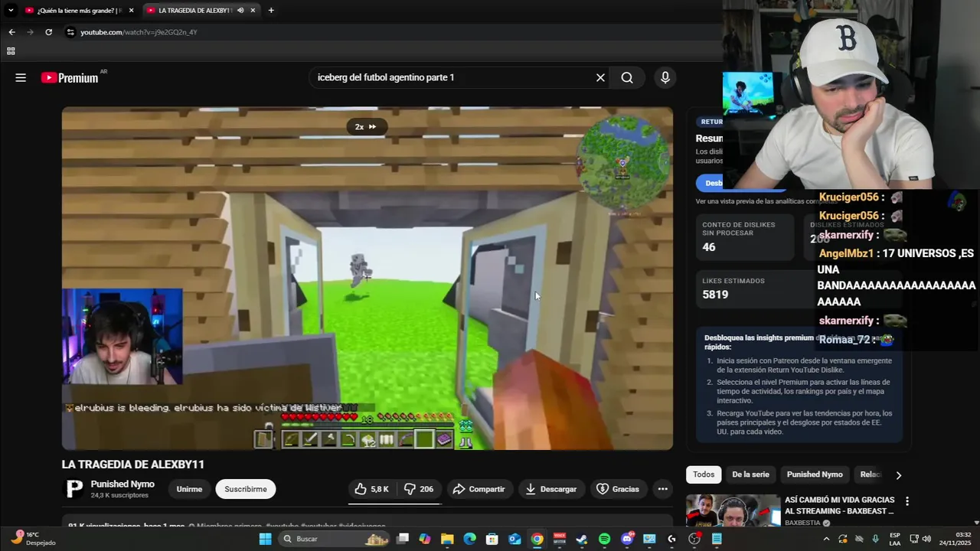Screen dimensions: 980x551
Task: Click the video player area
Action: pyautogui.click(x=367, y=278)
